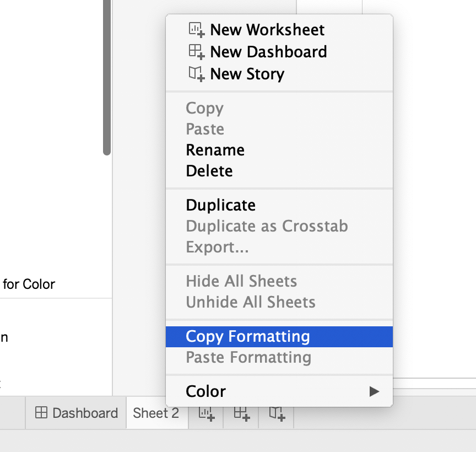Click the New Worksheet icon in menu

pyautogui.click(x=197, y=29)
